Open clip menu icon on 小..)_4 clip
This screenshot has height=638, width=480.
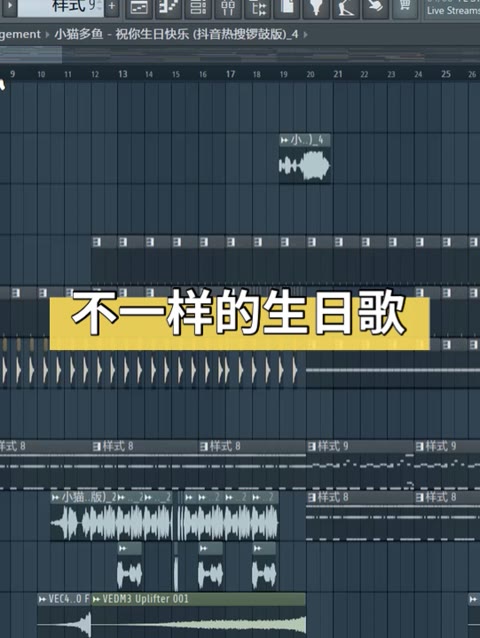(284, 140)
